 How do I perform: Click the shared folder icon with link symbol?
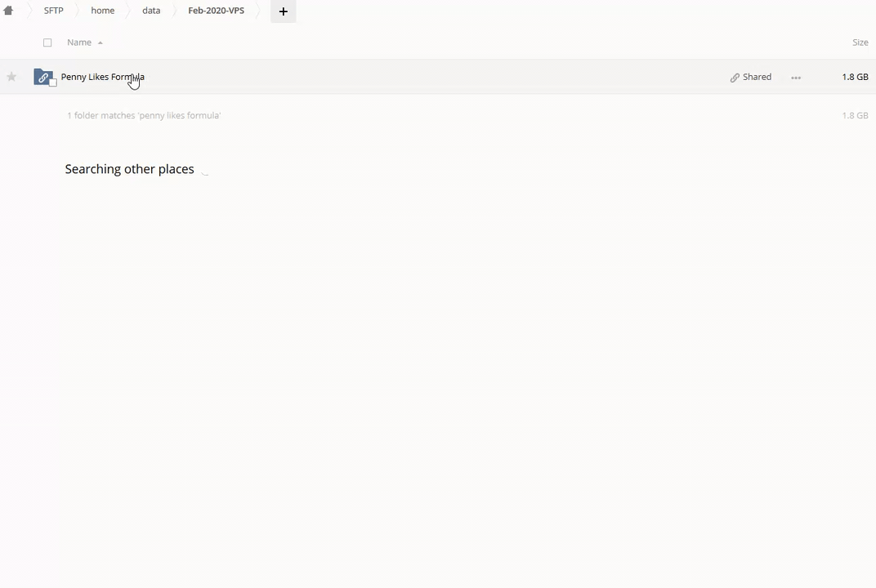pyautogui.click(x=42, y=77)
